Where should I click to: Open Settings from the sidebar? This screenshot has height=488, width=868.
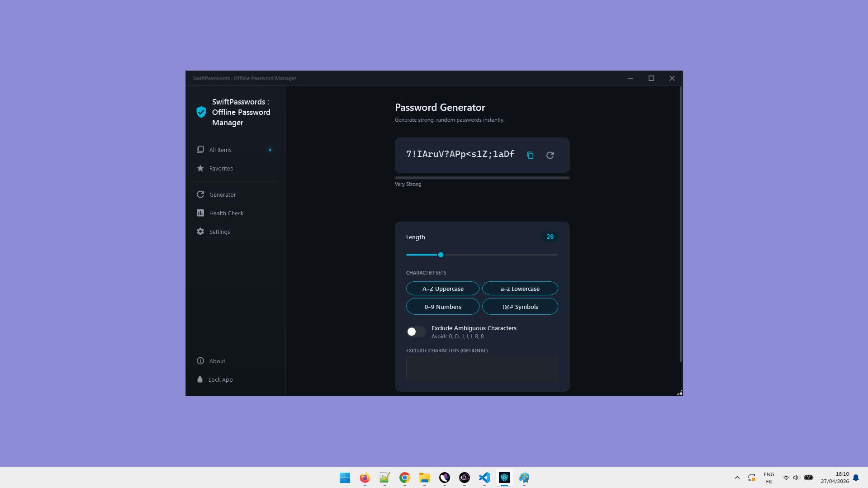(235, 232)
